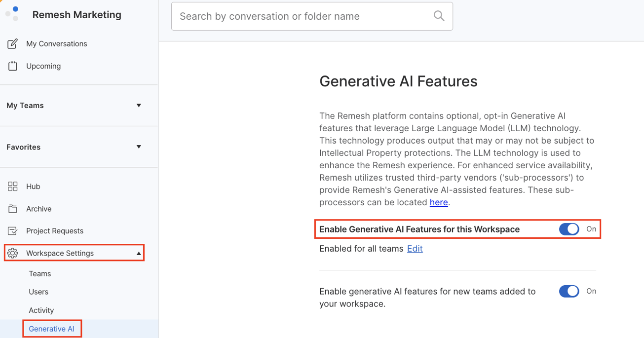Click Edit next to 'Enabled for all teams'
The image size is (644, 338).
(415, 249)
